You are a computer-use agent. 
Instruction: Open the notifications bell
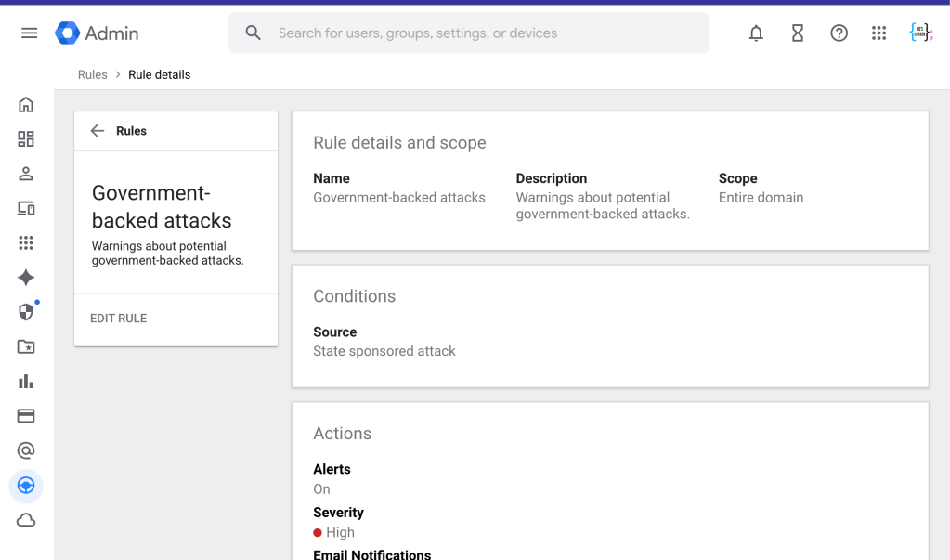pyautogui.click(x=756, y=33)
